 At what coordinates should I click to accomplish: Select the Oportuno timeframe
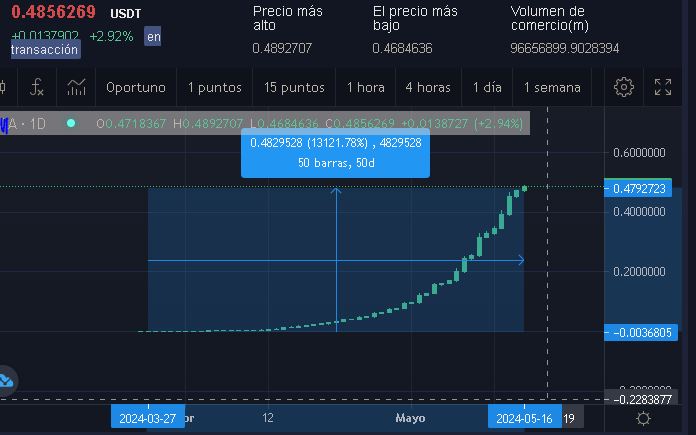(136, 87)
